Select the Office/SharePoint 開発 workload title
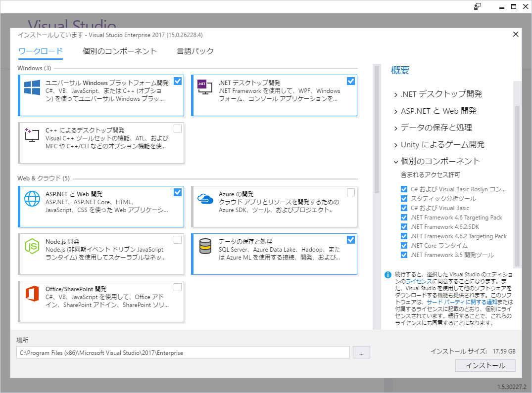This screenshot has height=393, width=532. [76, 289]
